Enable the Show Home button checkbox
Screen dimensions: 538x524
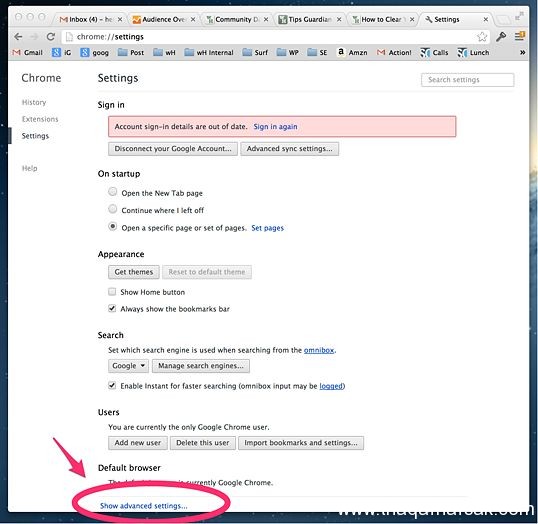[x=112, y=292]
